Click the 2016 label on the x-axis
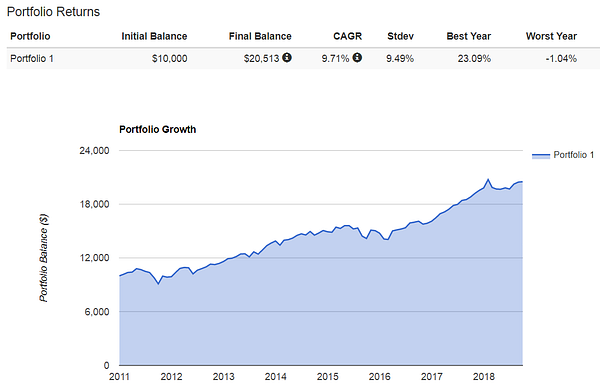 pos(380,377)
